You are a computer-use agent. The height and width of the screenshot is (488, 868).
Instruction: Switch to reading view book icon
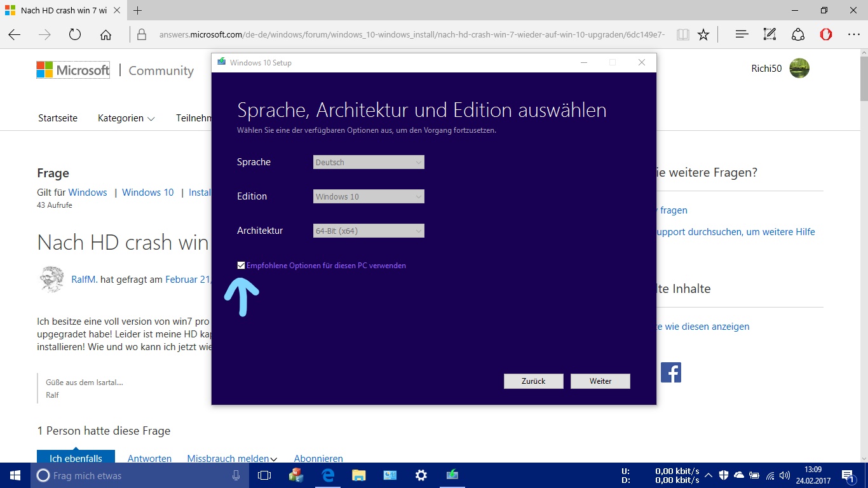pos(682,35)
